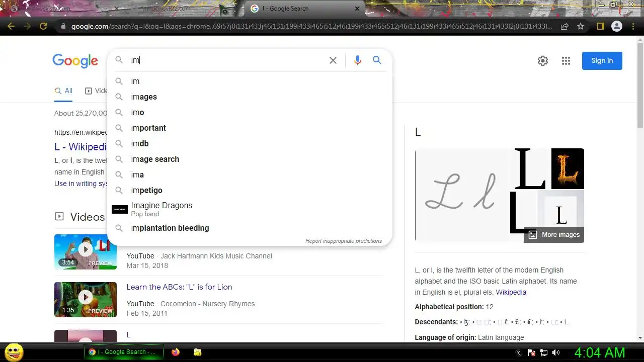Close the 'l - Google Search' tab
This screenshot has height=362, width=644.
click(358, 9)
